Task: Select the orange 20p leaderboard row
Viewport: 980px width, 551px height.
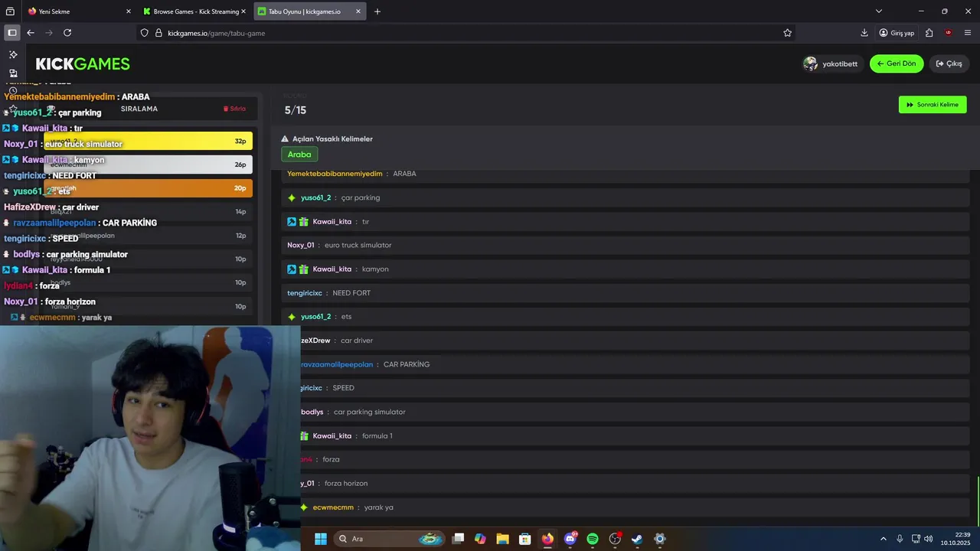Action: [148, 188]
